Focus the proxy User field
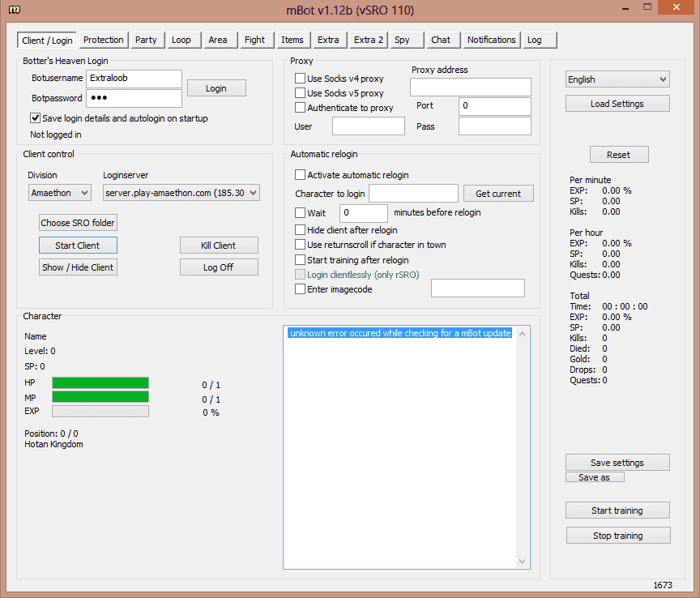The image size is (700, 598). [x=369, y=126]
